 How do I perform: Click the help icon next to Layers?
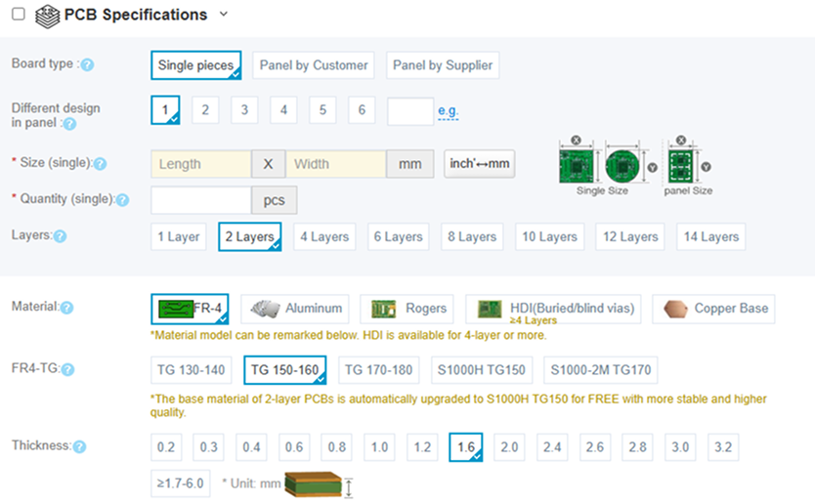click(x=61, y=236)
